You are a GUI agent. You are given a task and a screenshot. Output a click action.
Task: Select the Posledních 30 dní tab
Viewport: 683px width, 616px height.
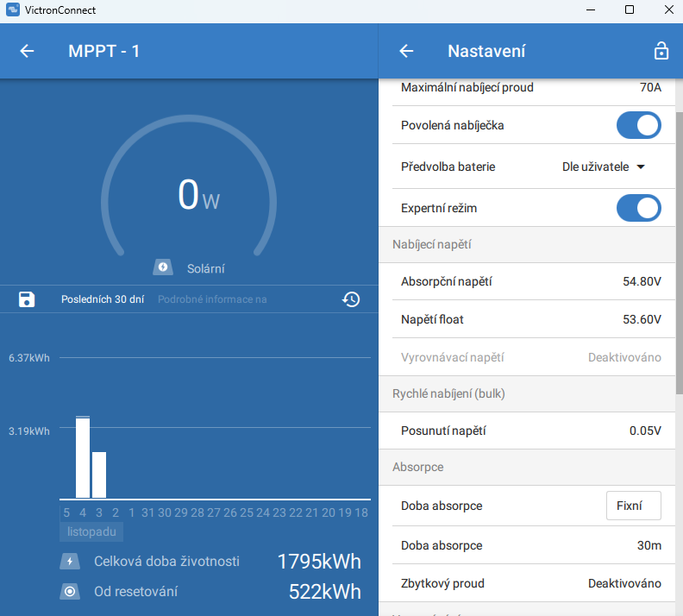(103, 299)
